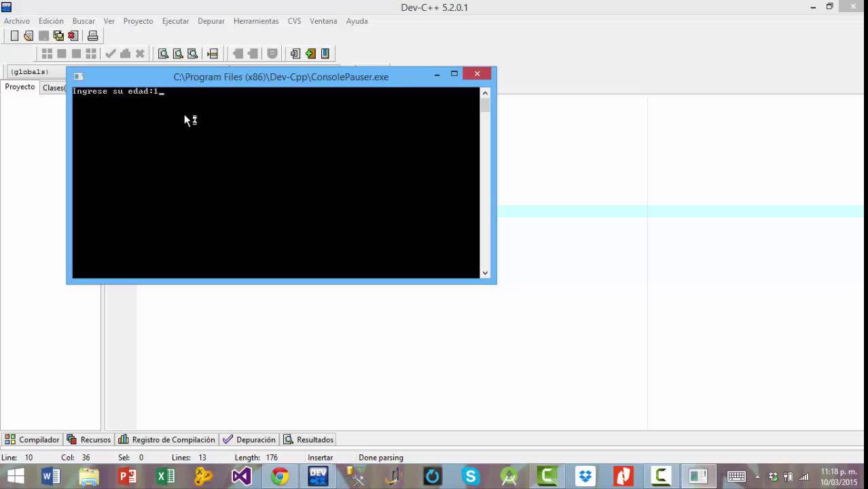Viewport: 868px width, 489px height.
Task: Click the grayed Compile toolbar icon
Action: pyautogui.click(x=47, y=54)
